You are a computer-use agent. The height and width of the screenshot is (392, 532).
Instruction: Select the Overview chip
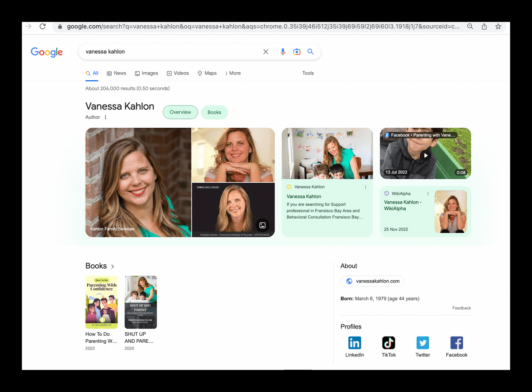(180, 112)
